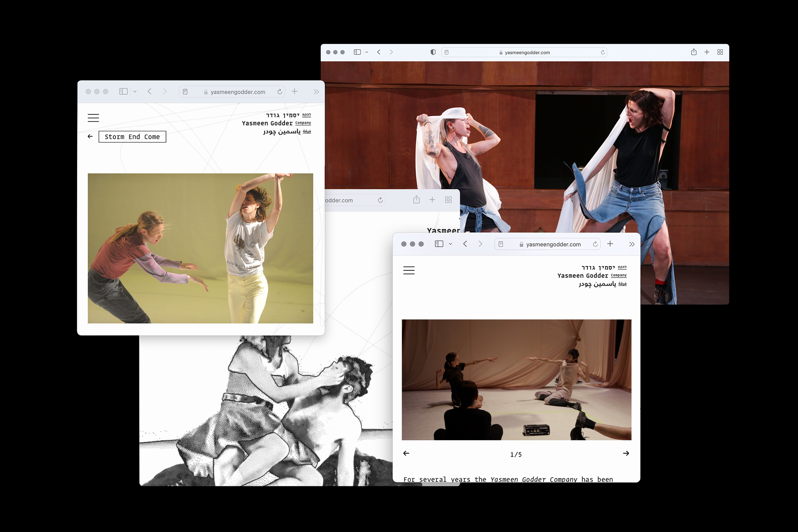
Task: Open hamburger menu in bottom-right window
Action: (409, 270)
